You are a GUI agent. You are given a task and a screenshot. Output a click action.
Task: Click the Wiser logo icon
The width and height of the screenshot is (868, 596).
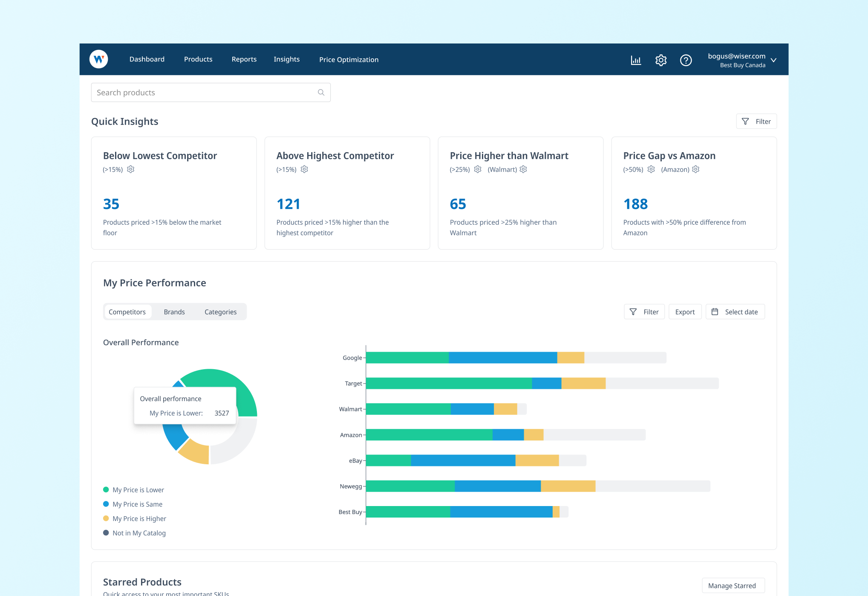click(98, 59)
